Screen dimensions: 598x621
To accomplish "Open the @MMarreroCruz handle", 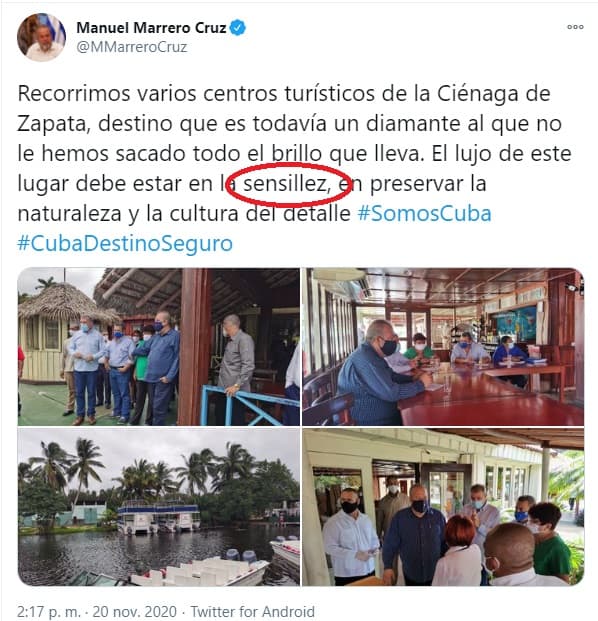I will (131, 47).
